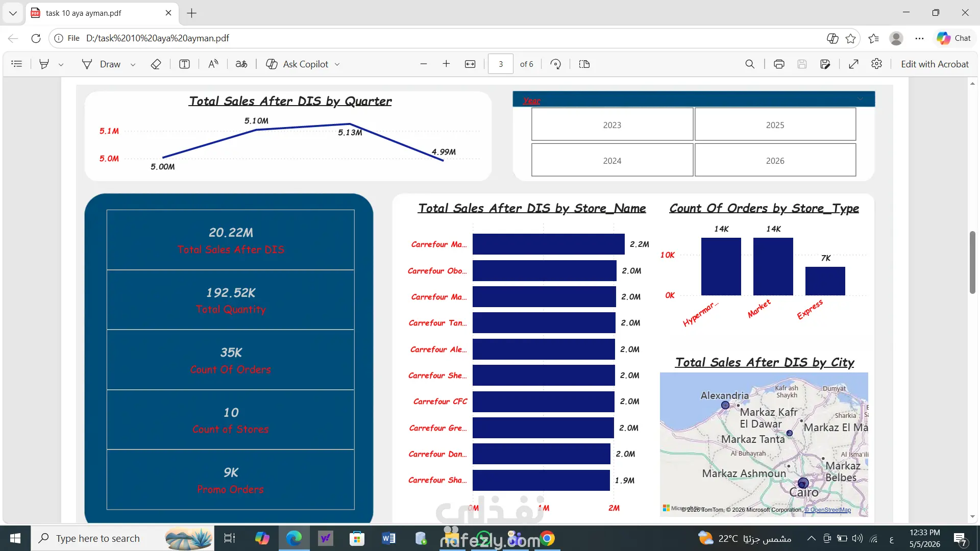Screen dimensions: 980x551
Task: Click the vertical scrollbar thumb
Action: point(972,262)
